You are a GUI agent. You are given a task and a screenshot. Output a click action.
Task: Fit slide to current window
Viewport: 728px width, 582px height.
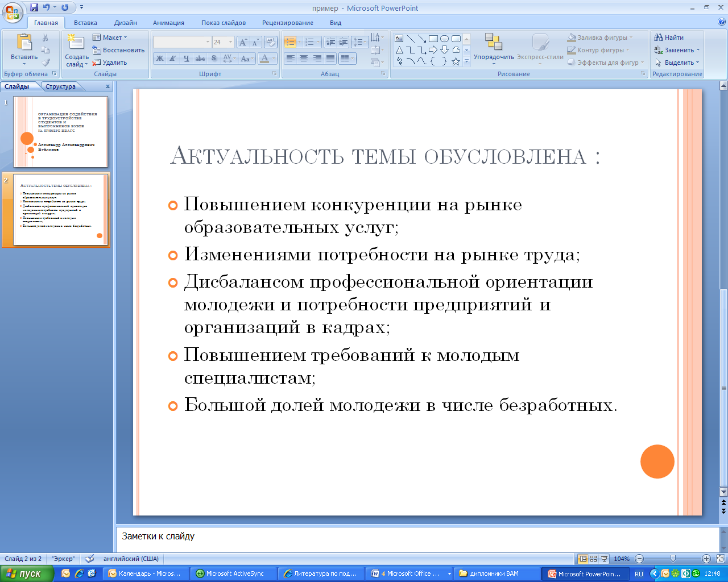pyautogui.click(x=721, y=559)
